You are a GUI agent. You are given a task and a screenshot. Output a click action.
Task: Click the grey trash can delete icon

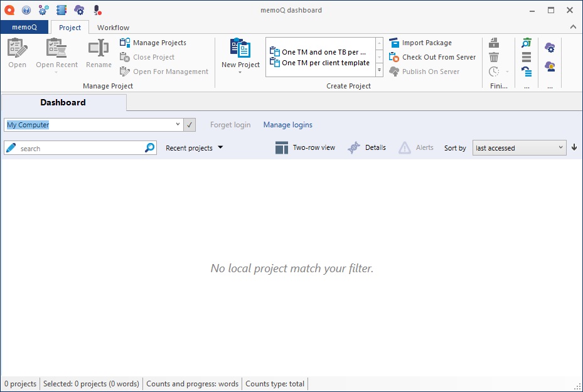494,57
